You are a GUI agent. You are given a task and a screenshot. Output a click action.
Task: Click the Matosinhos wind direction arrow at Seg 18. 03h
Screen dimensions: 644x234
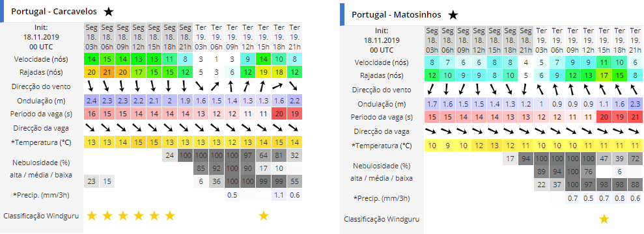coord(432,90)
